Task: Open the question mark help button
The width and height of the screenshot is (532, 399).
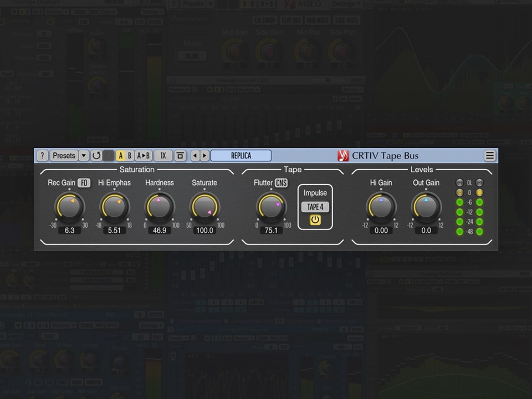Action: (x=43, y=156)
